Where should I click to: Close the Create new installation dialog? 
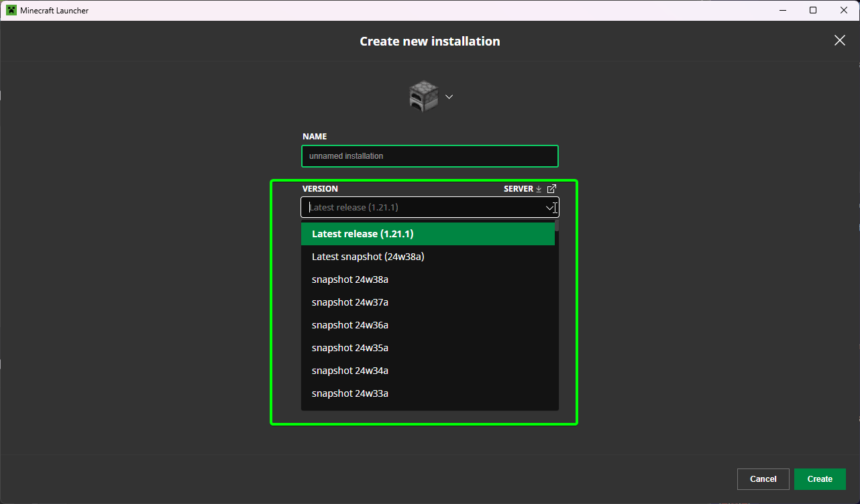point(839,41)
